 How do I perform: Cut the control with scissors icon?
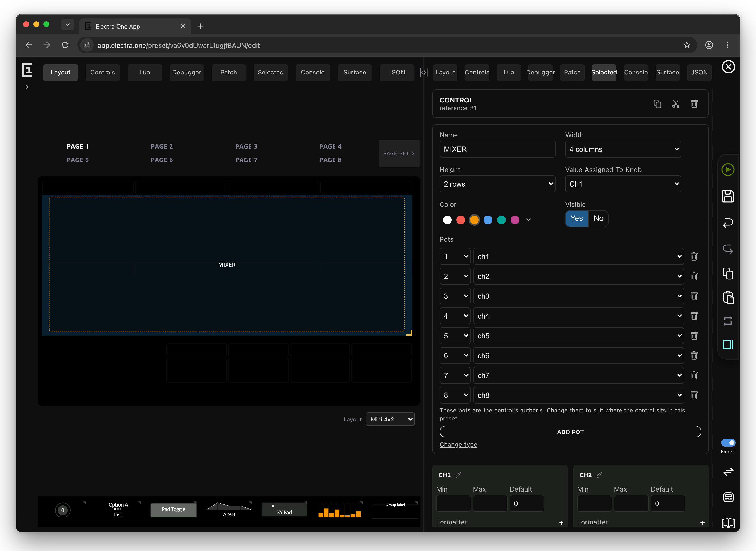click(675, 104)
